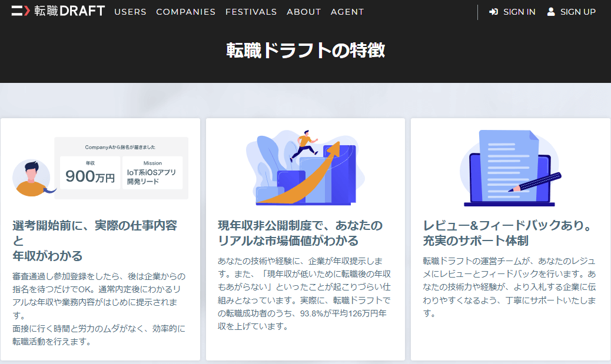The height and width of the screenshot is (364, 611).
Task: Click the 現年収非公開制度で card heading
Action: (x=300, y=233)
